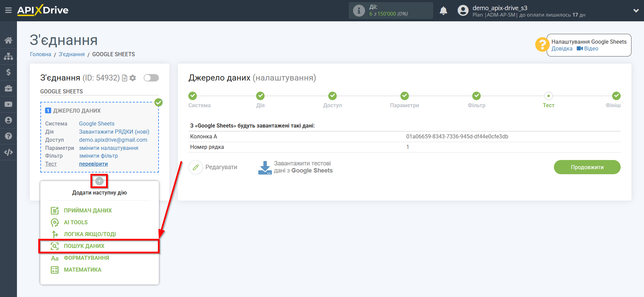Click the Редагувати label
This screenshot has height=297, width=644.
(221, 167)
